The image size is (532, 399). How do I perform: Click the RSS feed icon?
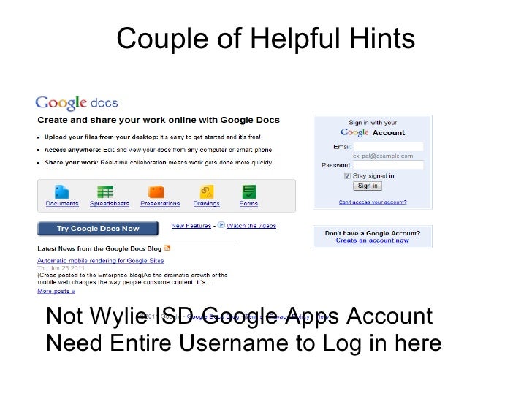167,248
